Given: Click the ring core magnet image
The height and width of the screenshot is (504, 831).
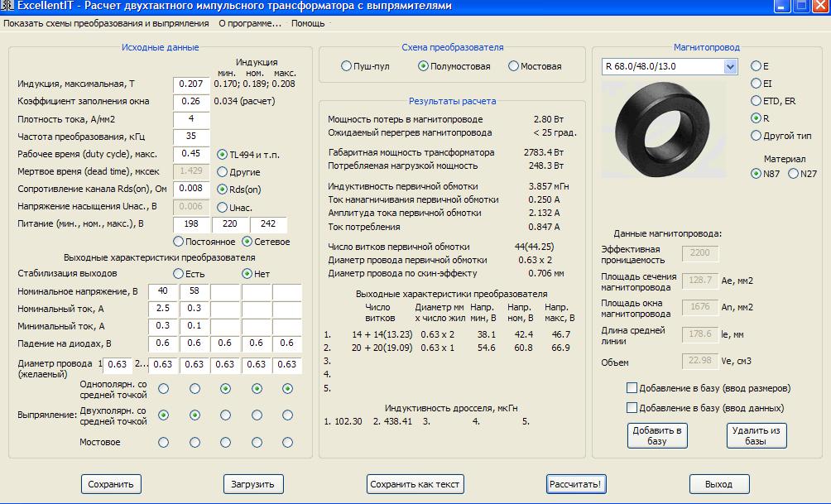Looking at the screenshot, I should tap(664, 127).
